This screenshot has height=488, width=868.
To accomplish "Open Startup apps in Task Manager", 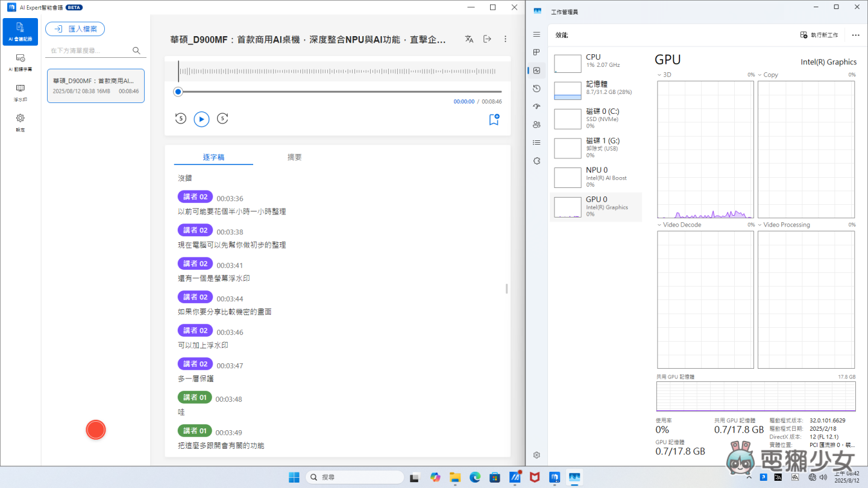I will click(536, 107).
